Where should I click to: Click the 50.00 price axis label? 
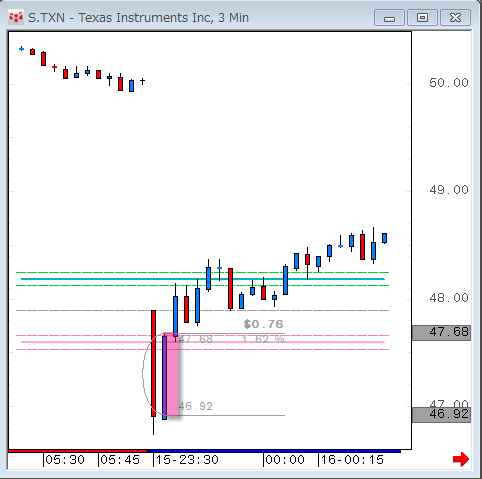point(449,83)
